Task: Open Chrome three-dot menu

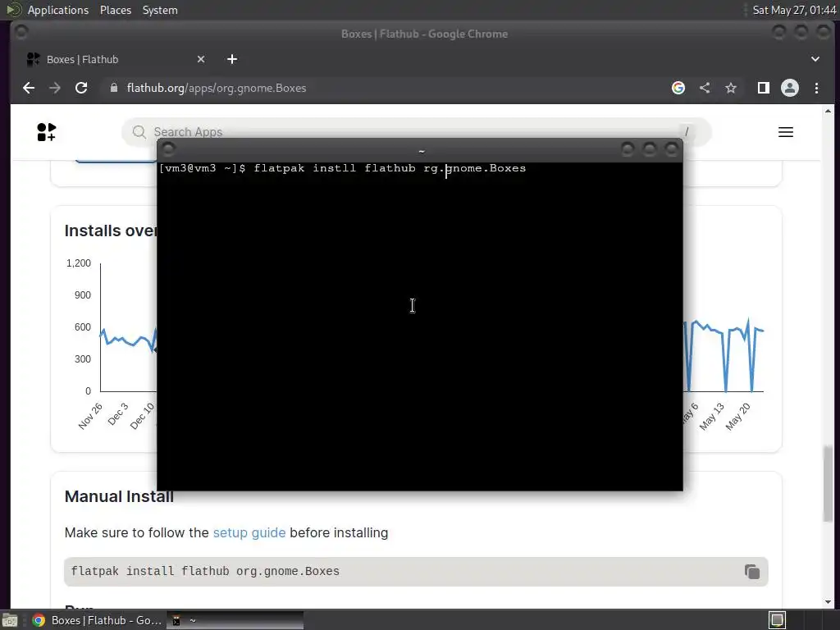Action: coord(816,88)
